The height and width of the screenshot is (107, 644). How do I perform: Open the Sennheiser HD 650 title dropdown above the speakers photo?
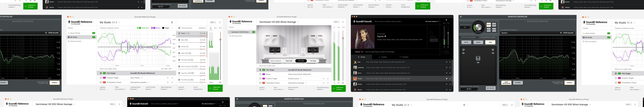279,22
